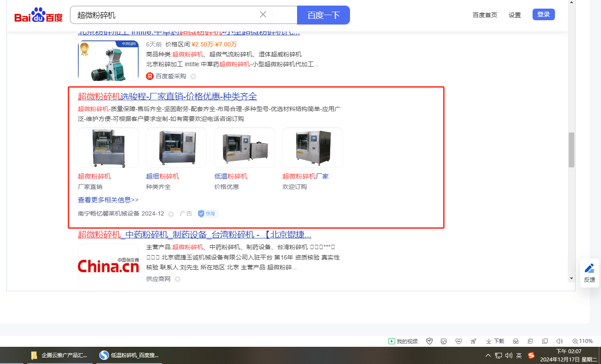Click 查看更多相关信息>> link
601x364 pixels.
(108, 200)
